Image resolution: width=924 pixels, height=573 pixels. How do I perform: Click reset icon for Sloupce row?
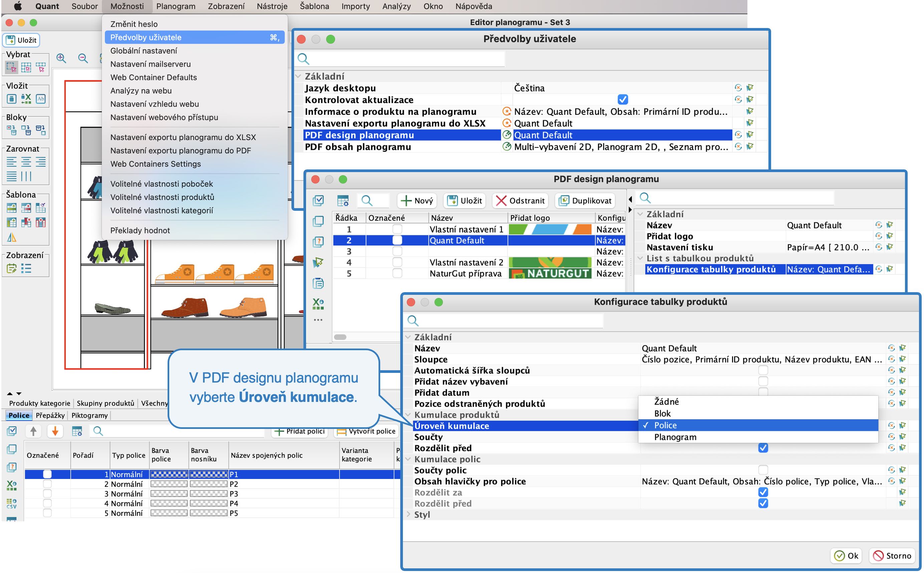point(892,360)
